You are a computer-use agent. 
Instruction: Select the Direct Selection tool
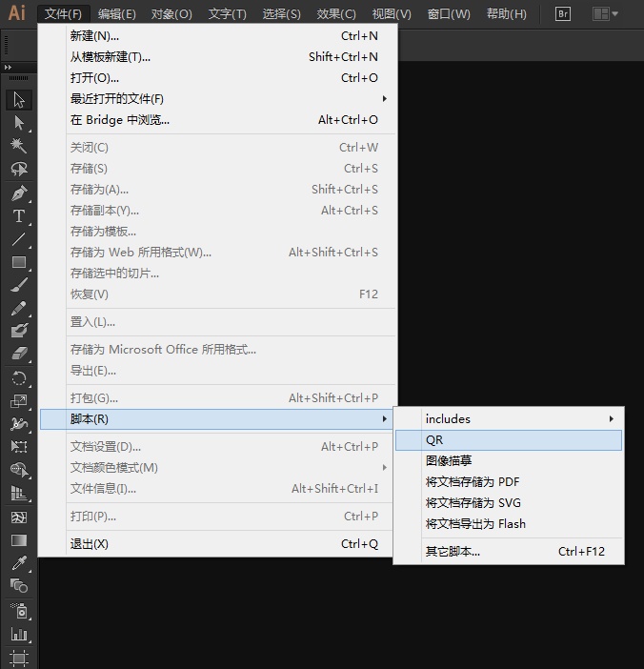[19, 123]
